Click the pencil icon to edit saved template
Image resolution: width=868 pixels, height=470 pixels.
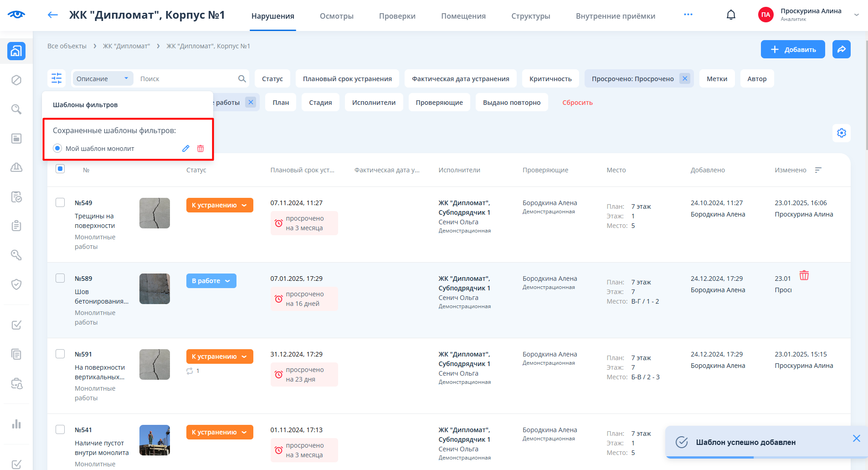click(x=185, y=149)
